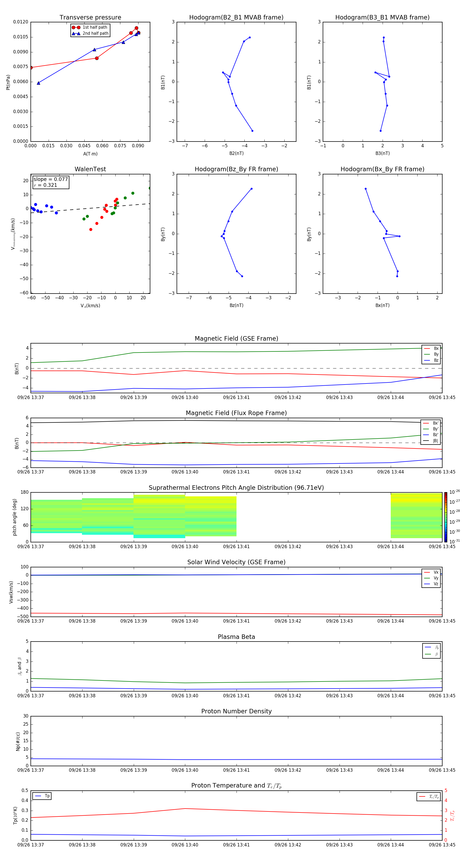473x868 pixels.
Task: Click the Plasma Beta plot title
Action: pyautogui.click(x=236, y=637)
